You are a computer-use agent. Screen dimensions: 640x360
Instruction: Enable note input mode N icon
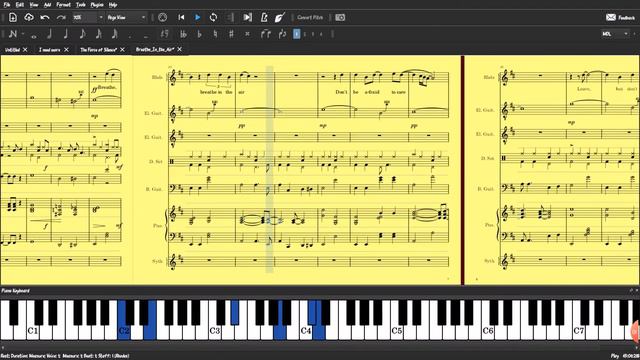tap(13, 34)
